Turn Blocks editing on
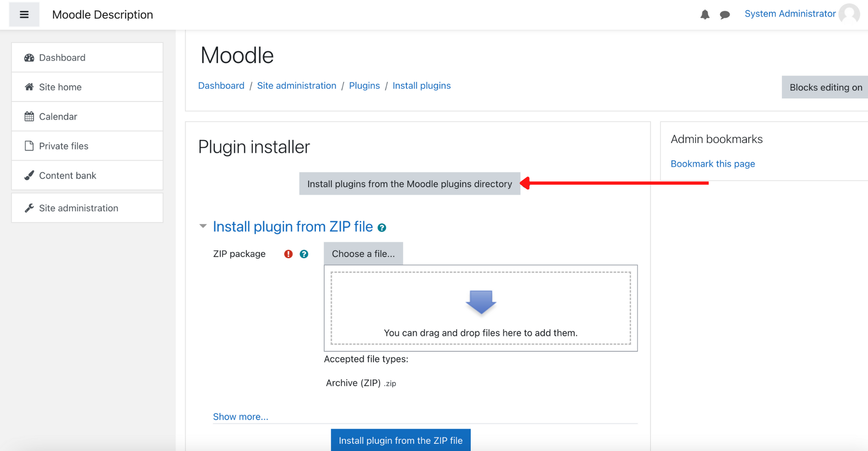868x451 pixels. click(825, 87)
